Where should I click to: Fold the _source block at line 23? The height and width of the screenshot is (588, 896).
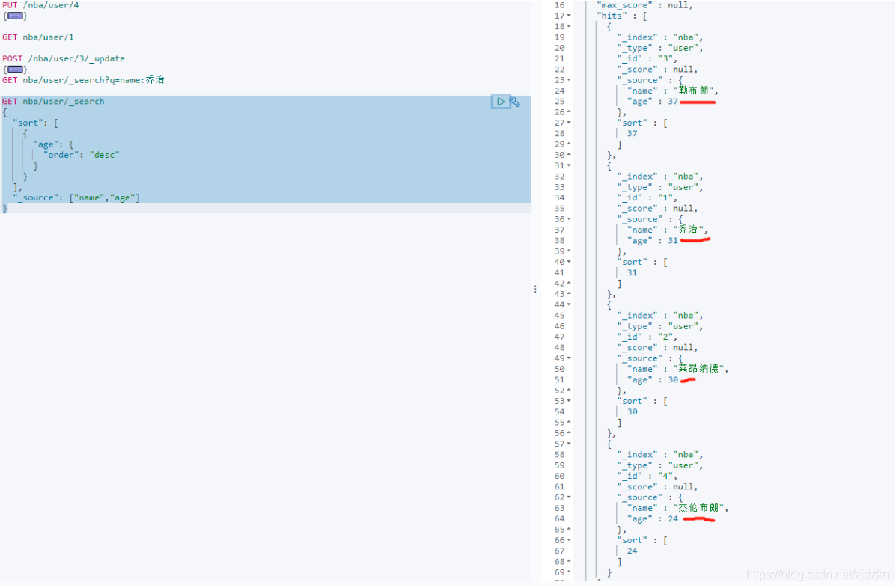point(569,80)
